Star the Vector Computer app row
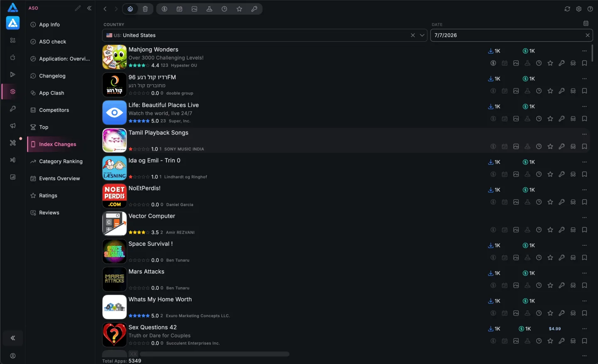The height and width of the screenshot is (364, 598). (550, 230)
